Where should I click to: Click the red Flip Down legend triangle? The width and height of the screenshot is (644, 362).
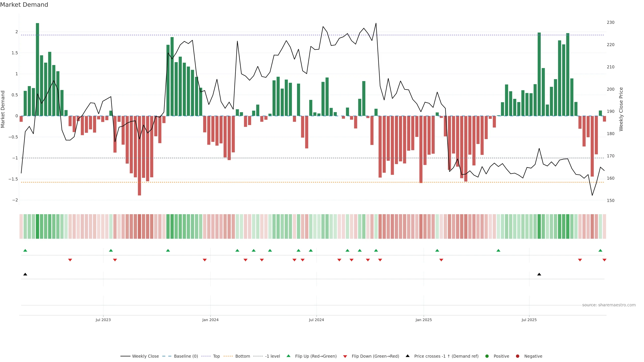point(345,356)
